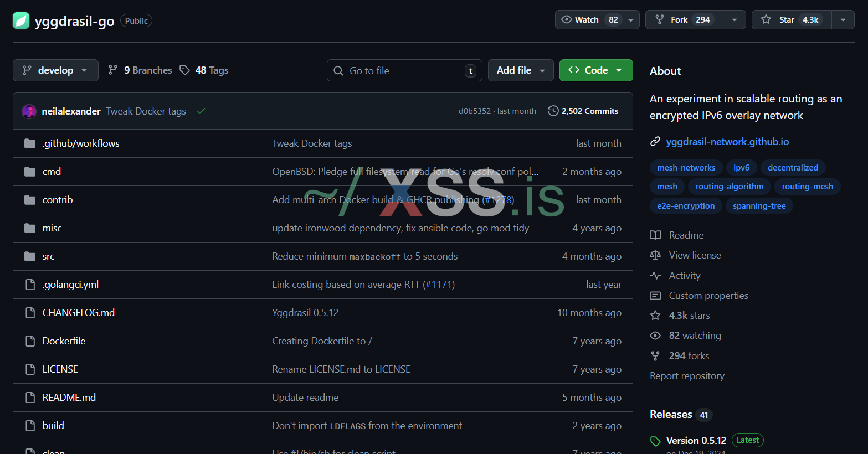
Task: Click the folder icon next to misc
Action: [x=30, y=228]
